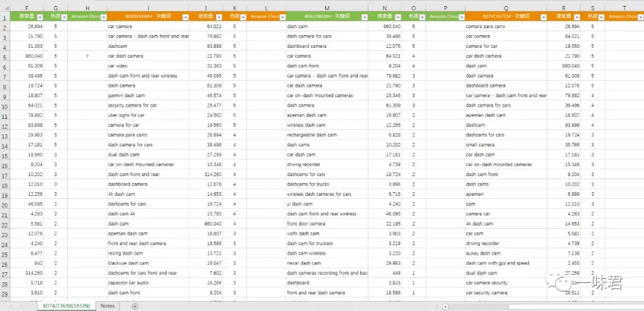Select the 'dash cam for truckers' cell
This screenshot has height=311, width=644.
[327, 244]
